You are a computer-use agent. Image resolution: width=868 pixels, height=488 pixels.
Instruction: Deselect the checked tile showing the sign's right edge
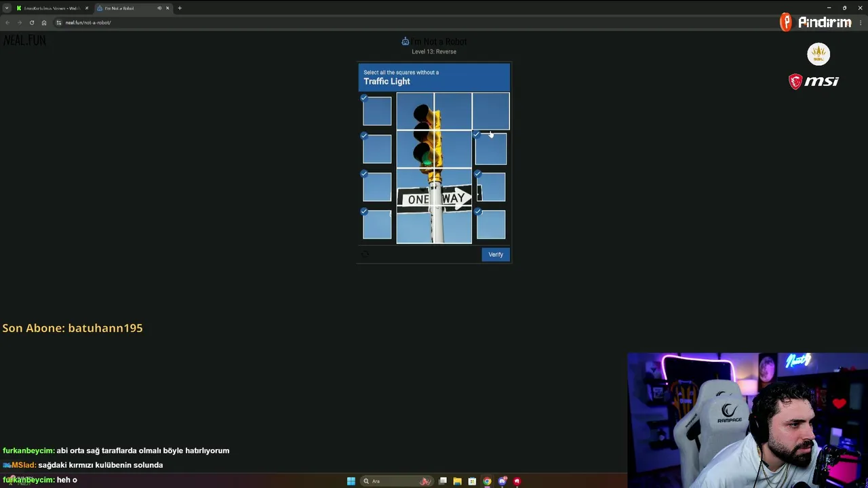point(491,187)
